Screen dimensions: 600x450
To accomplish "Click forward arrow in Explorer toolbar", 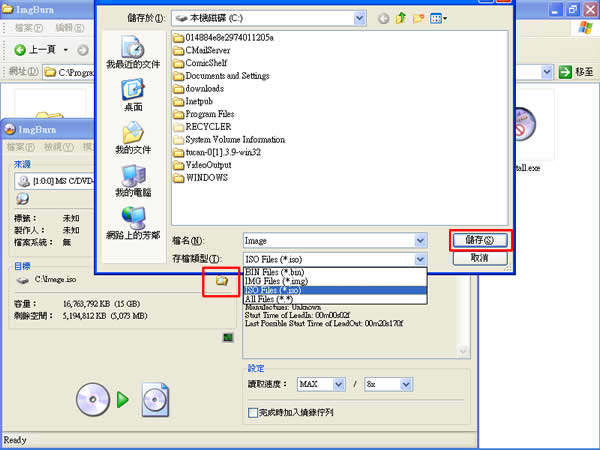I will 83,50.
